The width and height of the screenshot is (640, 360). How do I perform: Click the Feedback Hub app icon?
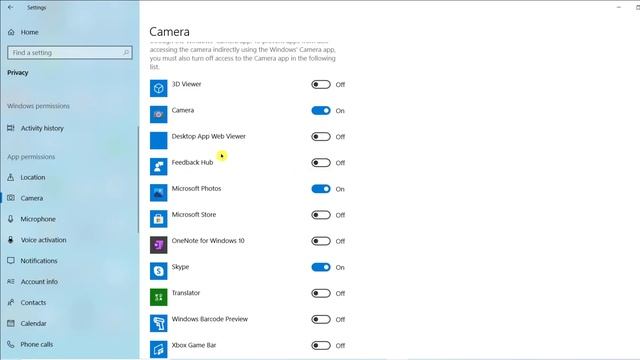tap(158, 167)
